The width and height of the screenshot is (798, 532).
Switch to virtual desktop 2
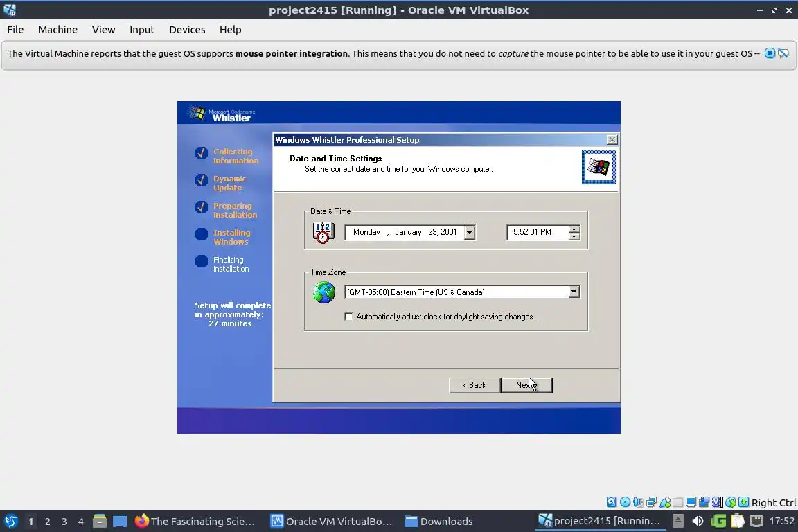point(47,522)
